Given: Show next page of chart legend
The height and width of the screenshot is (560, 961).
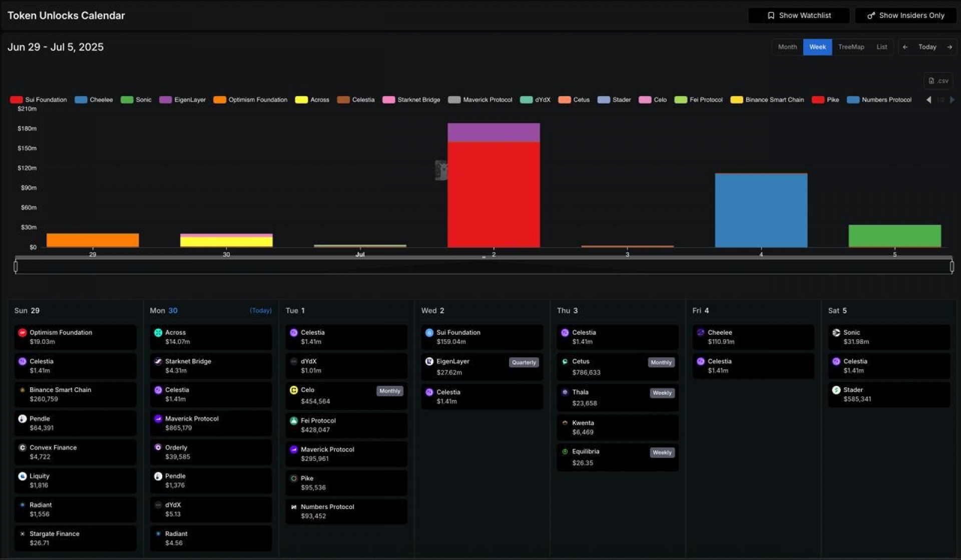Looking at the screenshot, I should 952,100.
